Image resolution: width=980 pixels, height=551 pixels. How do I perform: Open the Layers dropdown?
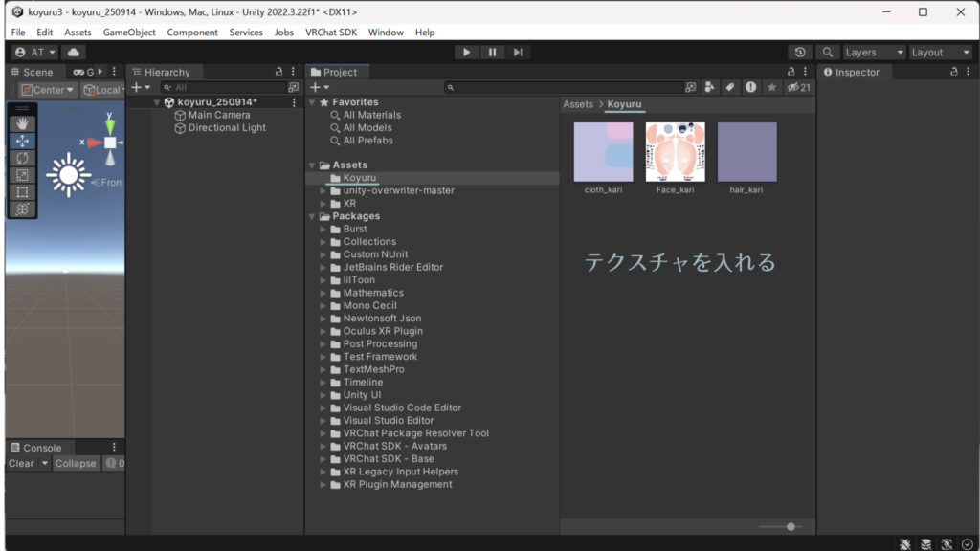pos(874,53)
